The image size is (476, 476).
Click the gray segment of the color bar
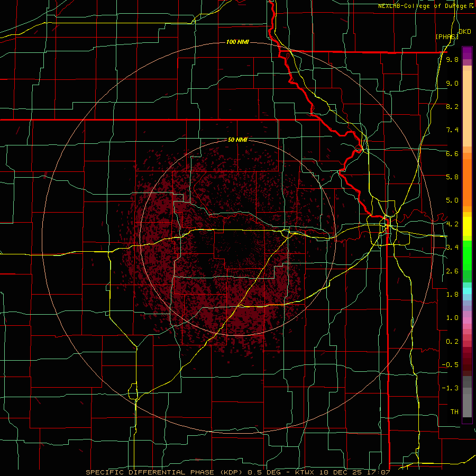click(x=467, y=398)
